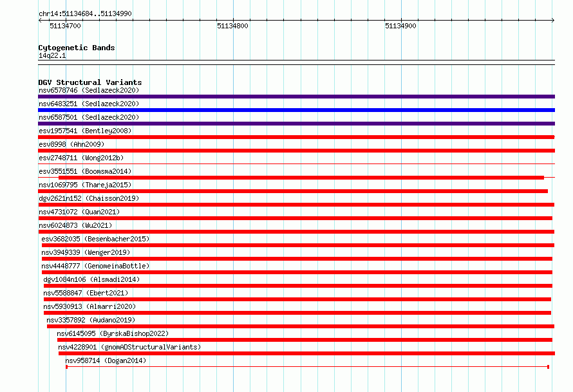Click the nsv3949339 (Wenger2019) label
The image size is (573, 392).
point(86,252)
